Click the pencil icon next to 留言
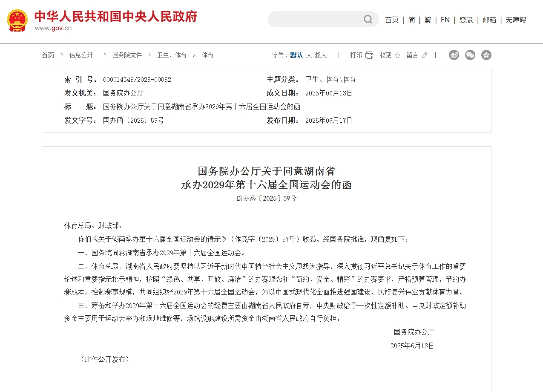The image size is (543, 392). (x=424, y=55)
